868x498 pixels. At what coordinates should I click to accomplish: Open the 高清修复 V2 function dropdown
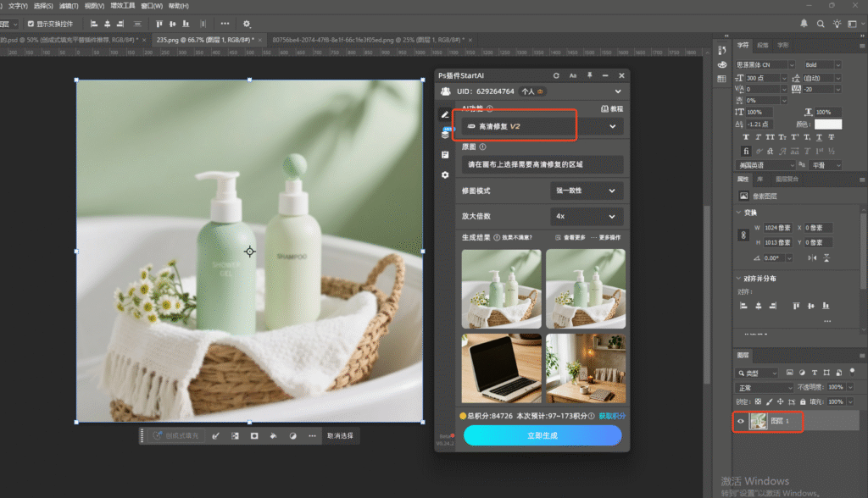542,126
